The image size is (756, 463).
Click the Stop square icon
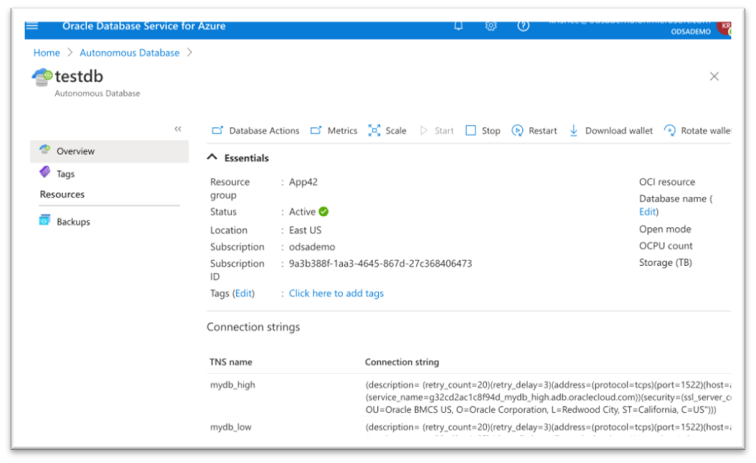click(x=471, y=130)
